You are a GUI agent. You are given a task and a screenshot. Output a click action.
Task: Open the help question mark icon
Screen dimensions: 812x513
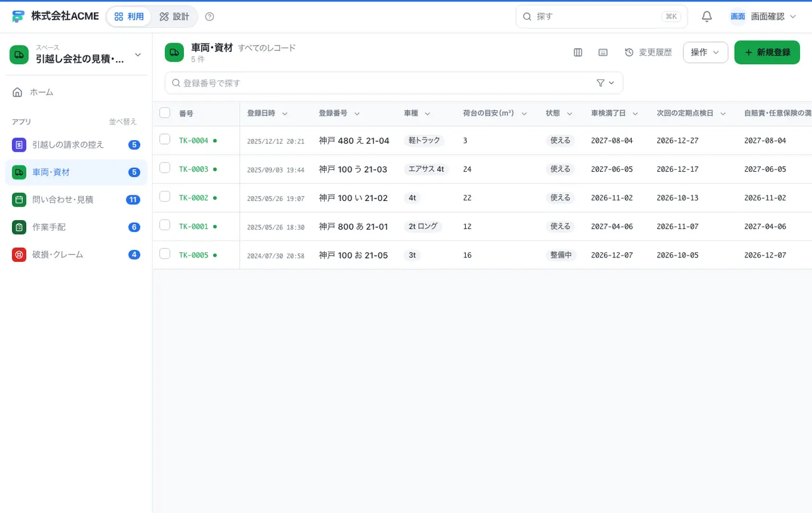[210, 16]
